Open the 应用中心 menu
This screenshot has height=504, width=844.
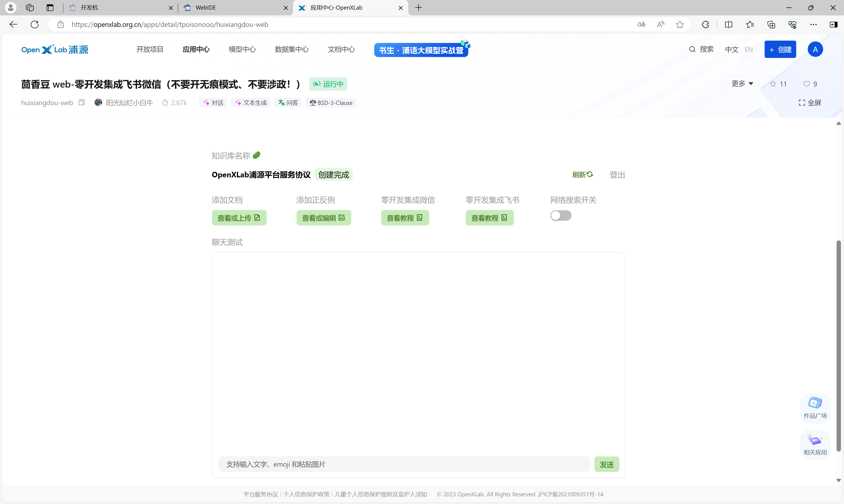tap(196, 49)
